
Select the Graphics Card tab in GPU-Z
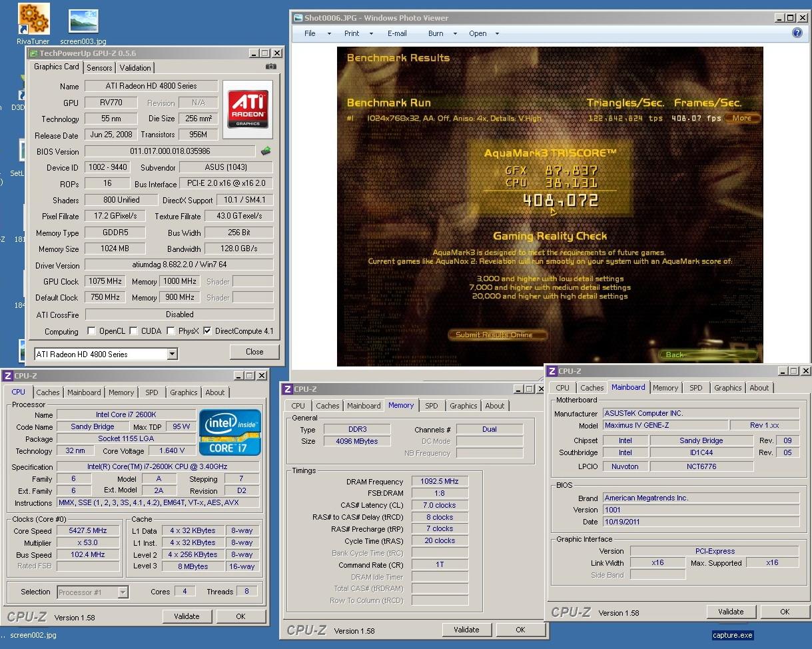57,67
